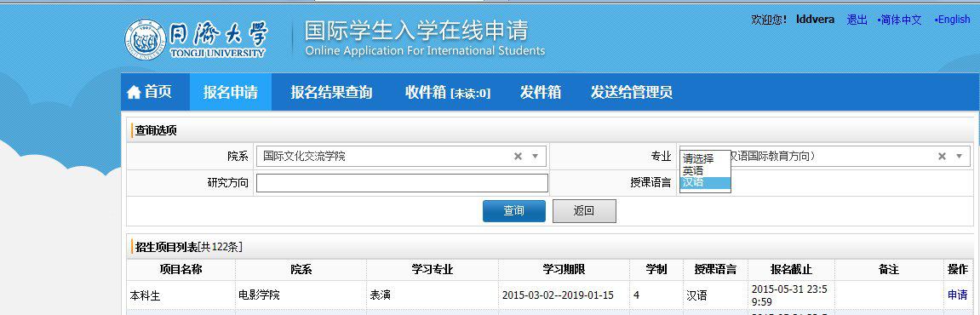Open the 收件箱 inbox tab
The width and height of the screenshot is (980, 315).
click(x=448, y=93)
